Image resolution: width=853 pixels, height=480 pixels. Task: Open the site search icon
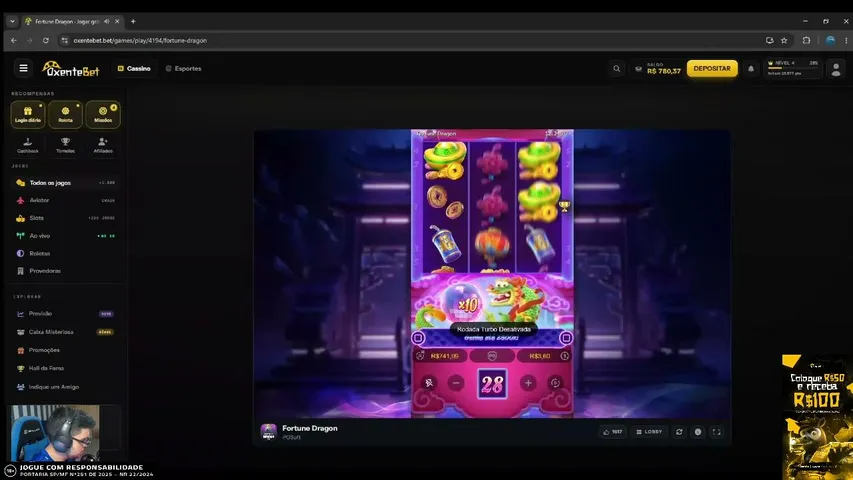[x=616, y=69]
